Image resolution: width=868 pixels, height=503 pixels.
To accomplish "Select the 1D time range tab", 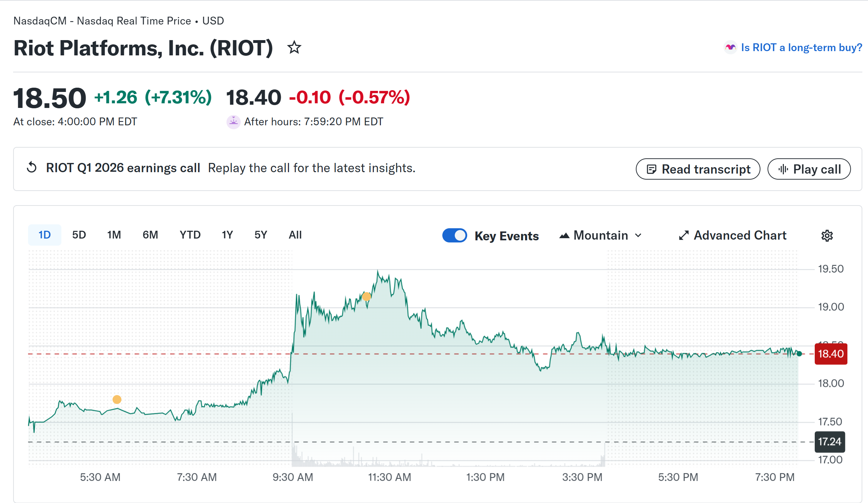I will [x=45, y=235].
